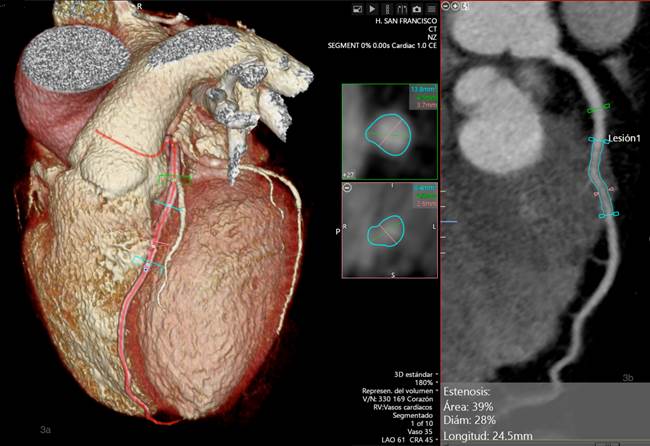Click the camera snapshot icon

[x=416, y=9]
